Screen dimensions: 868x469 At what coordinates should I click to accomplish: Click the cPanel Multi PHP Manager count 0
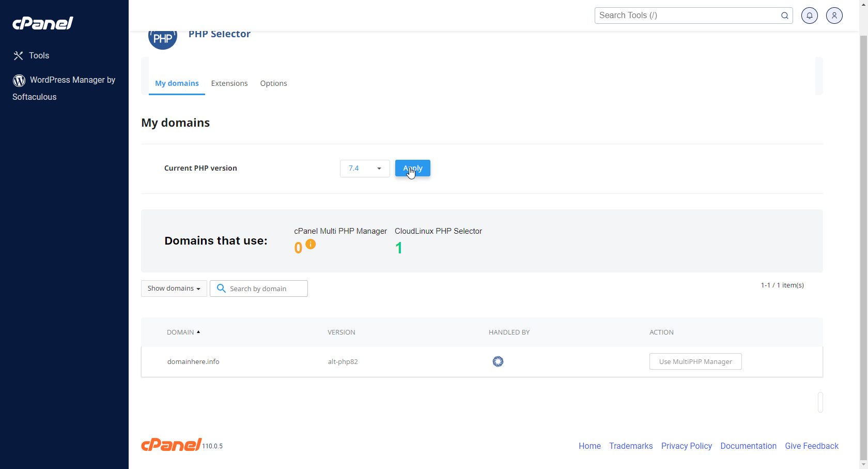point(298,248)
